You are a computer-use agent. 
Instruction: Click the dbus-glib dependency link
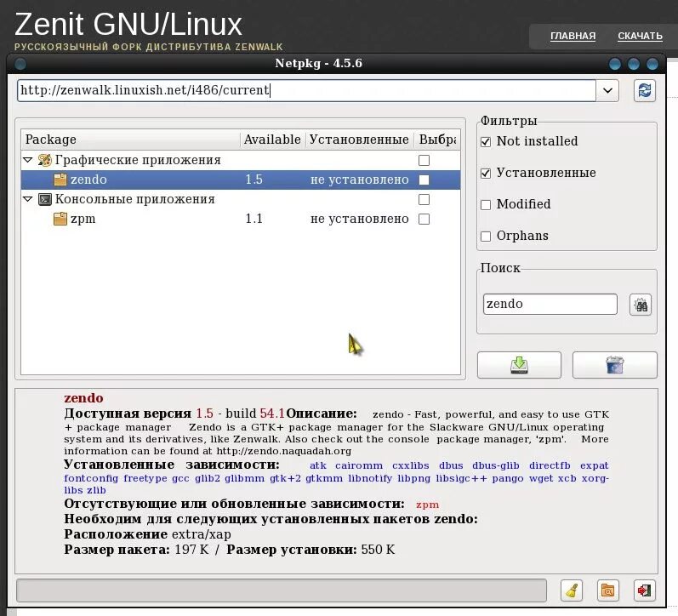click(496, 466)
